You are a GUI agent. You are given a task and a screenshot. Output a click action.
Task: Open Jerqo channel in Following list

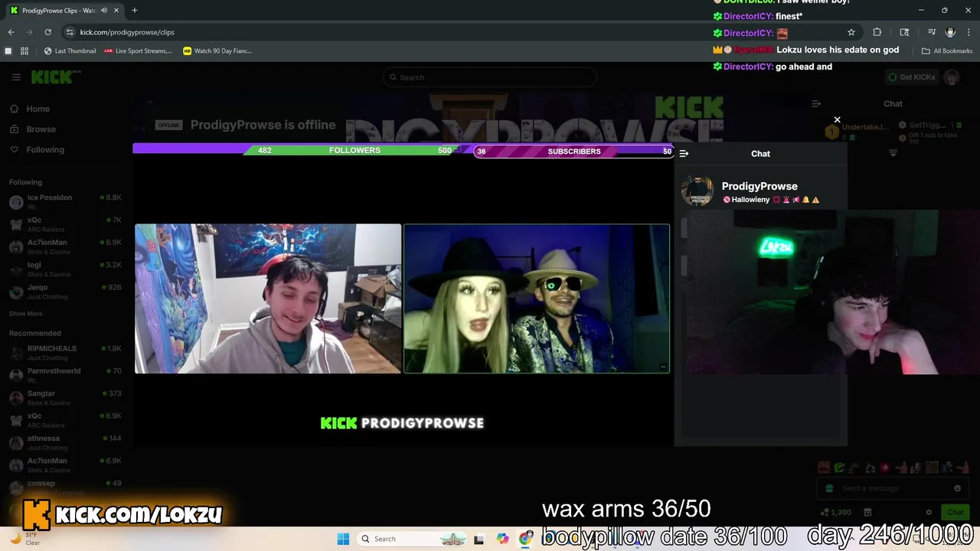coord(65,292)
